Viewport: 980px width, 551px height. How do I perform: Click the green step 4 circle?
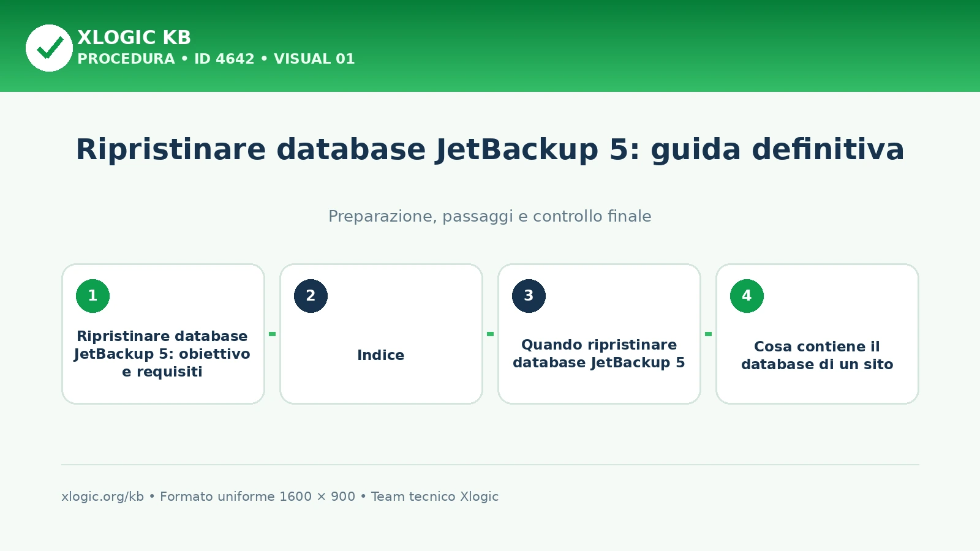(747, 296)
